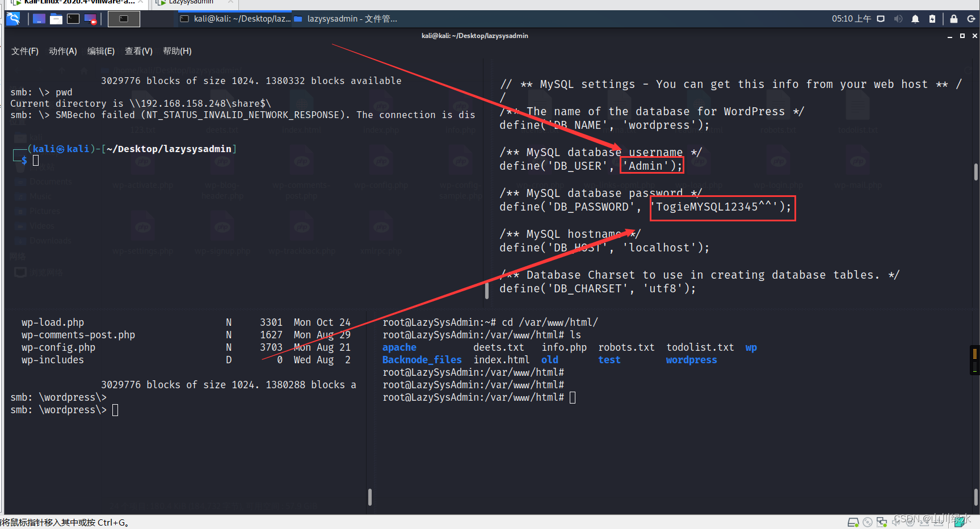Click the 'old' directory name
Screen dimensions: 980x529
[x=550, y=360]
